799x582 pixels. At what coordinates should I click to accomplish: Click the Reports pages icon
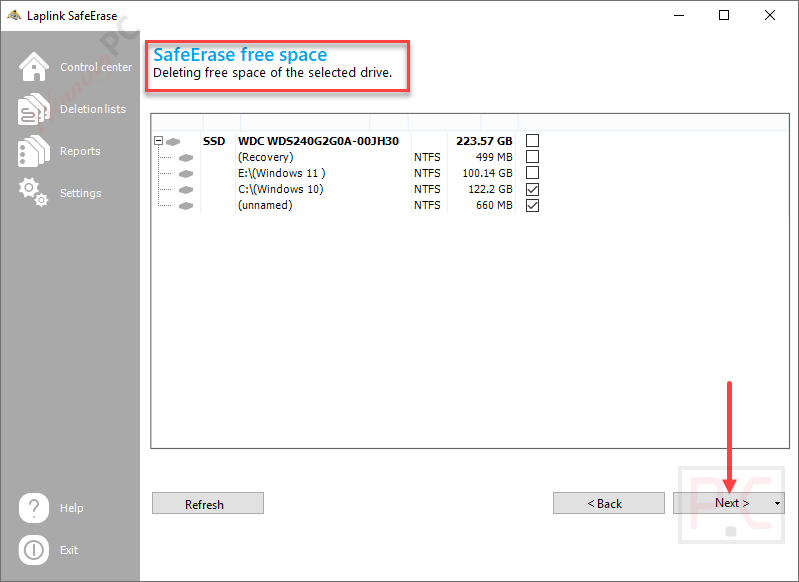(34, 151)
